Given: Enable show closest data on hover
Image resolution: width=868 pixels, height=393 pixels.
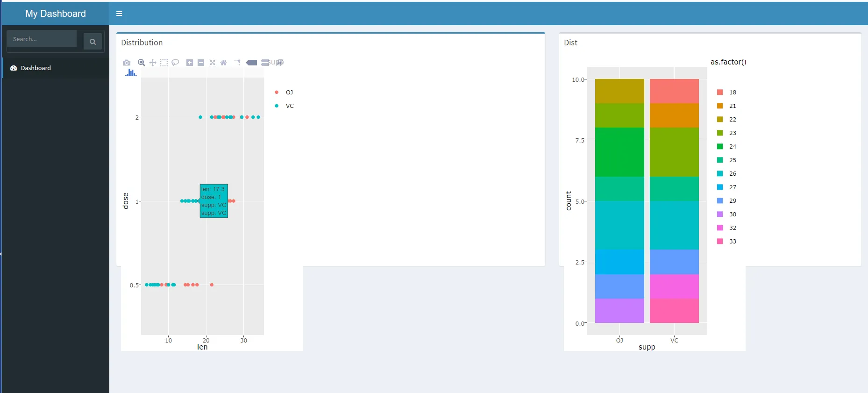Looking at the screenshot, I should point(251,63).
